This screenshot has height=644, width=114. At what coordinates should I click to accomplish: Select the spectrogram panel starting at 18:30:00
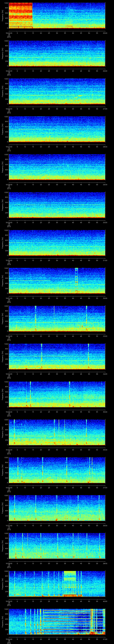point(57,243)
